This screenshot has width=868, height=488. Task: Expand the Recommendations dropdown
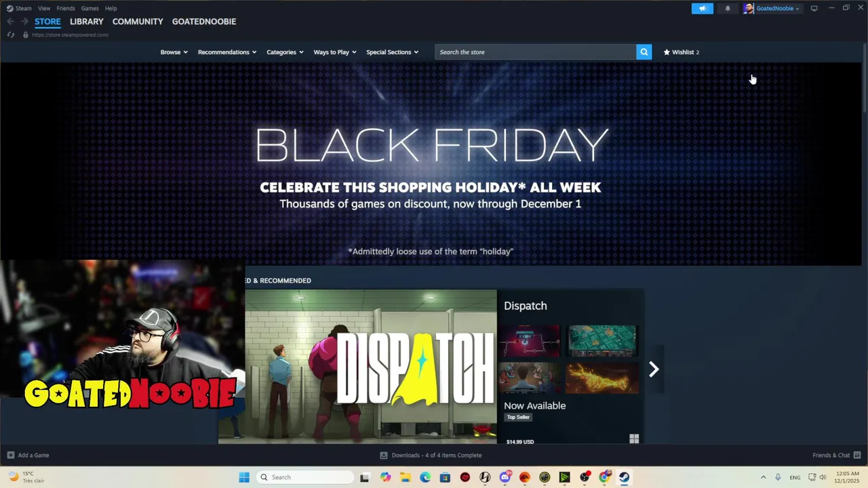click(227, 52)
